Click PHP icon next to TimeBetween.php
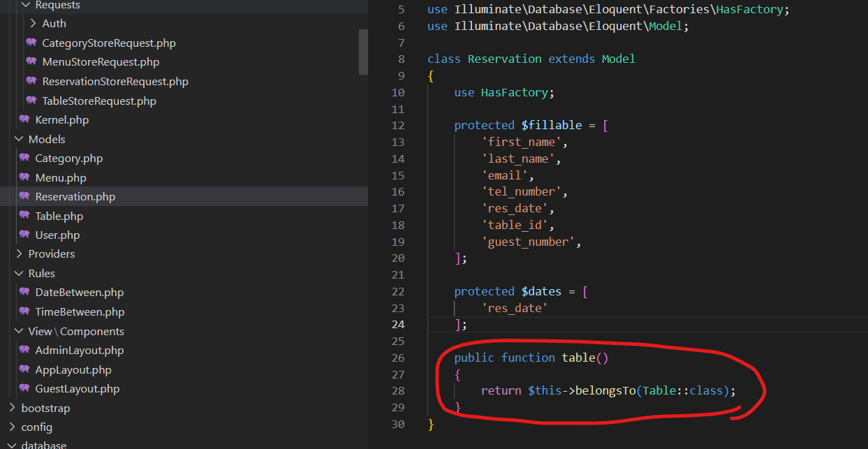 pos(24,311)
